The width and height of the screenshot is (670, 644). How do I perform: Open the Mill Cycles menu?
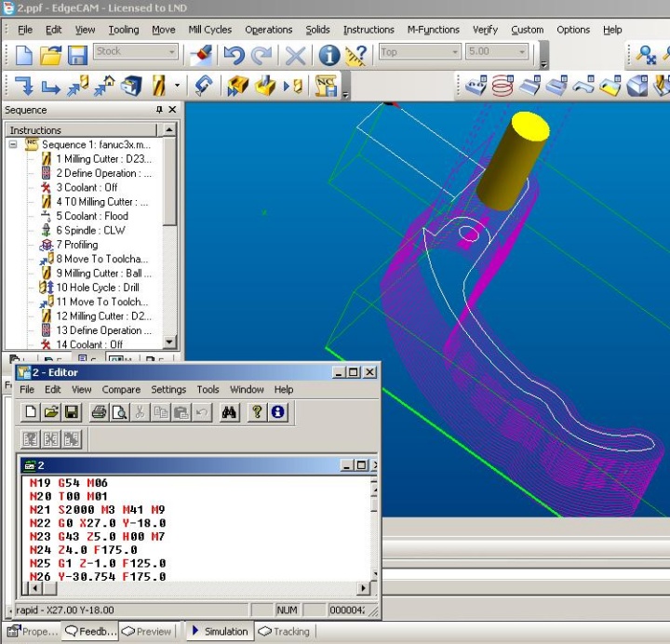[x=209, y=30]
